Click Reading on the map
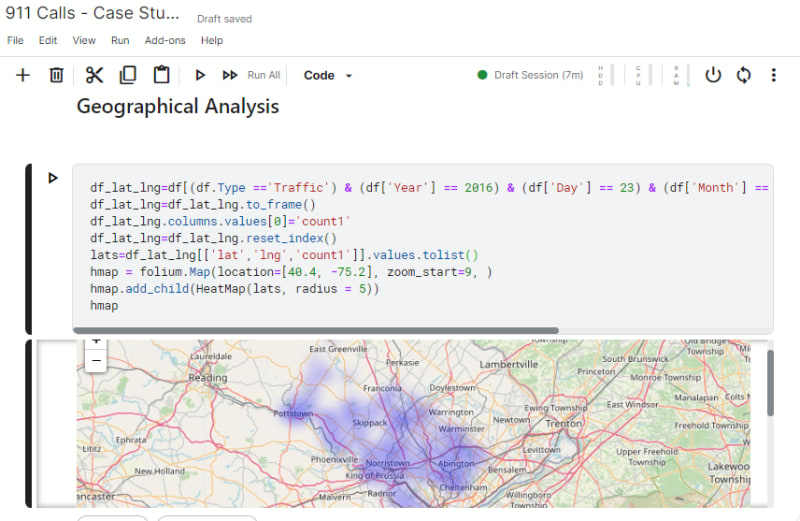The width and height of the screenshot is (800, 521). pos(208,378)
